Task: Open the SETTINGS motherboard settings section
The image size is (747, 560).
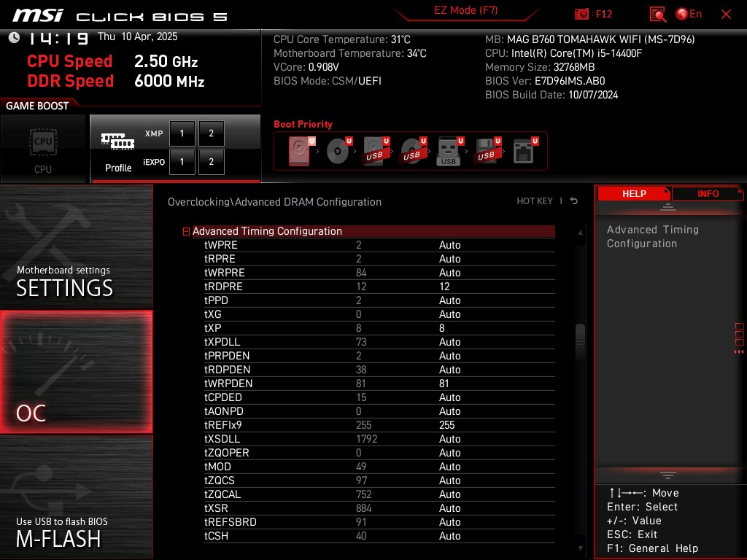Action: [76, 246]
